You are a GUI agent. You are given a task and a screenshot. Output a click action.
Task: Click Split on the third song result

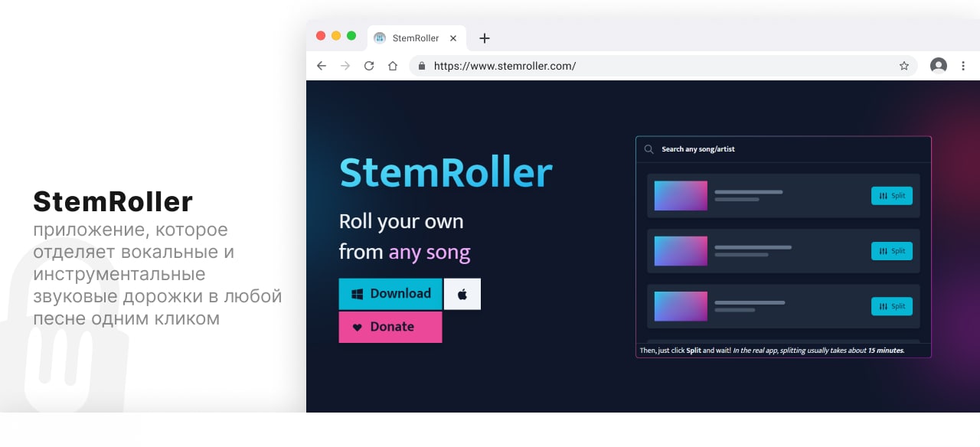[892, 306]
